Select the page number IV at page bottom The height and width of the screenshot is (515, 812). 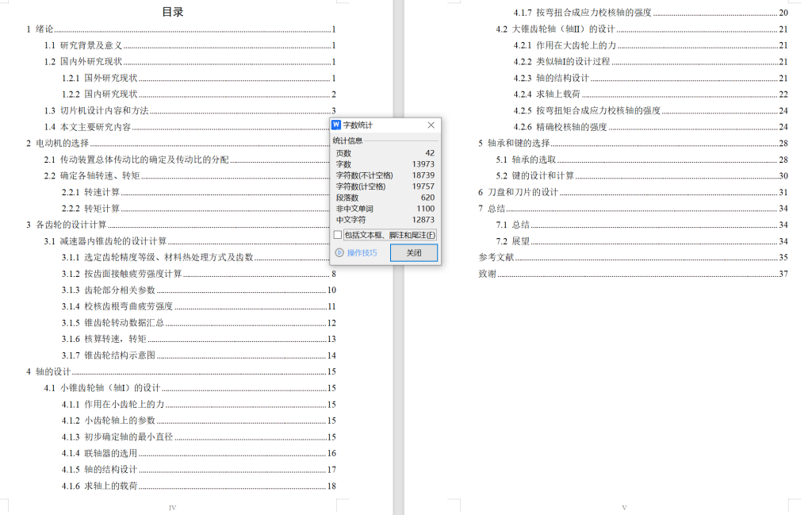click(172, 506)
